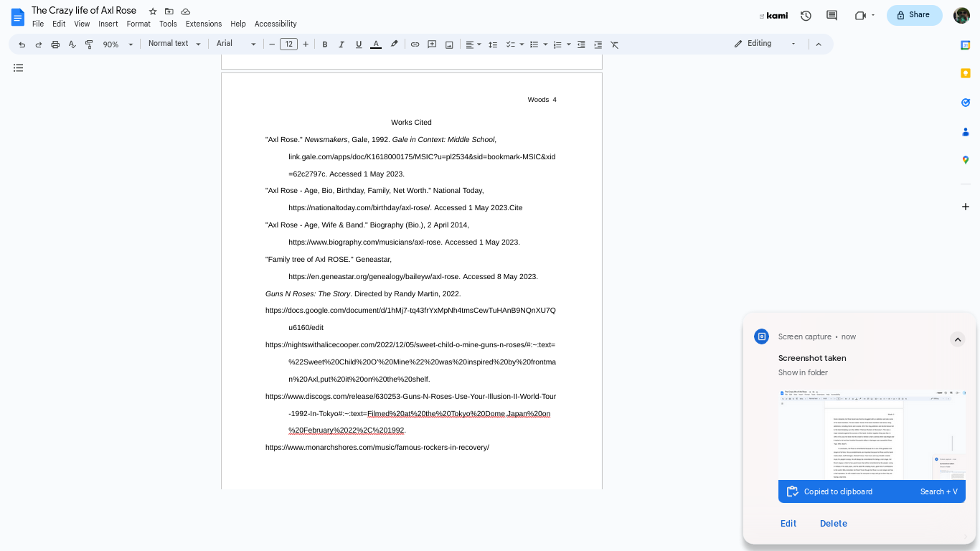Image resolution: width=980 pixels, height=551 pixels.
Task: Open the highlight color picker
Action: click(x=394, y=44)
